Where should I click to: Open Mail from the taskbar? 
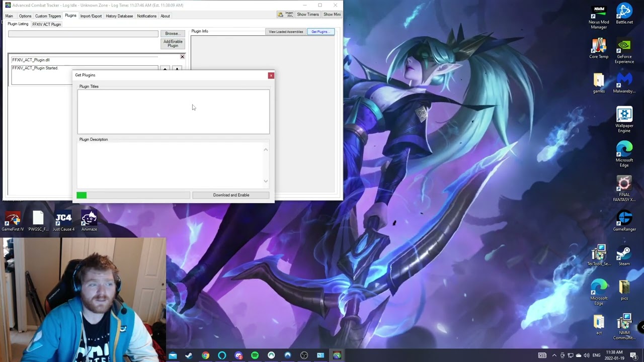[173, 355]
